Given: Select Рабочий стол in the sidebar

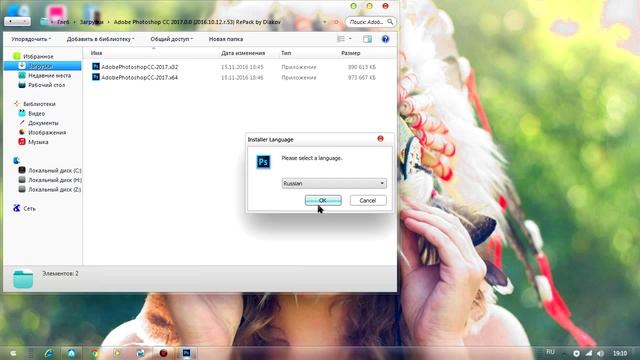Looking at the screenshot, I should click(46, 85).
